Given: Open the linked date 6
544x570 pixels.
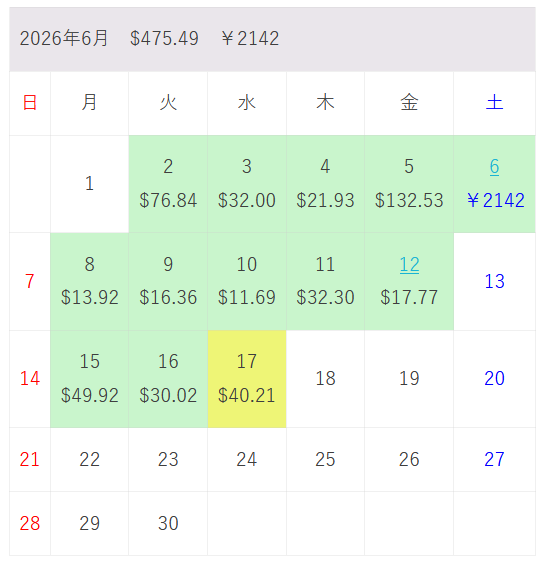Looking at the screenshot, I should coord(494,167).
